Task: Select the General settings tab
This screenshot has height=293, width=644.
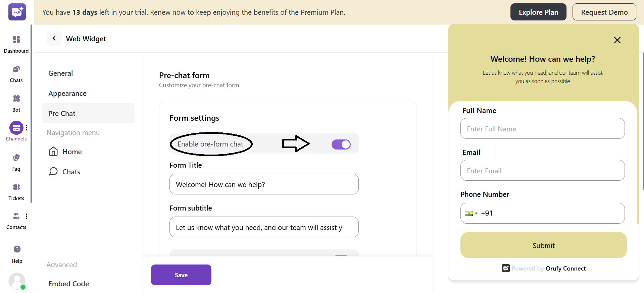Action: (60, 73)
